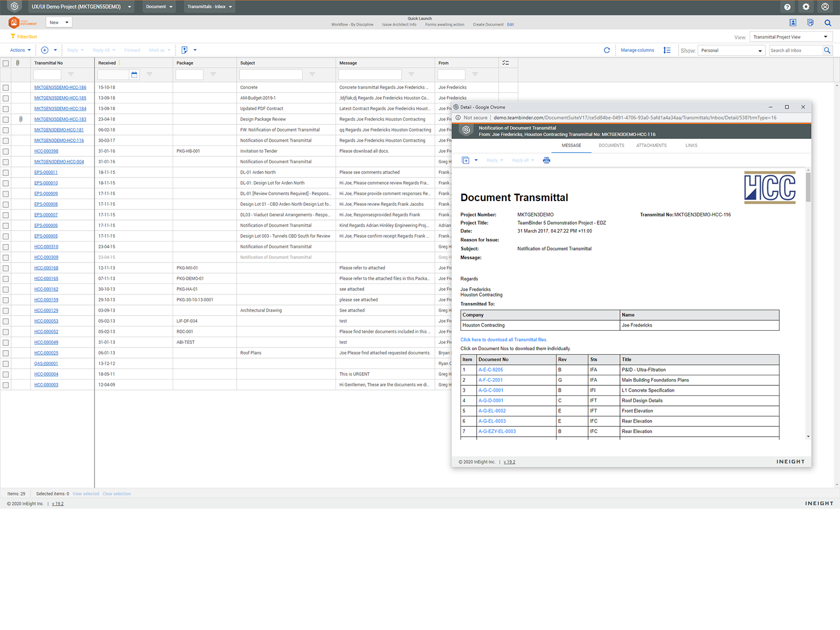
Task: Open the calendar picker in Received filter
Action: [x=134, y=75]
